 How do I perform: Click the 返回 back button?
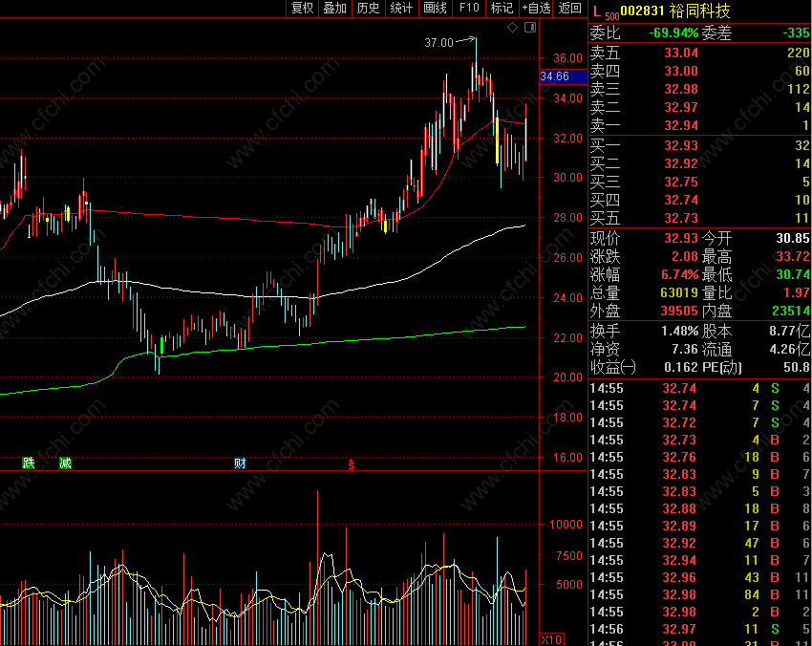click(570, 9)
